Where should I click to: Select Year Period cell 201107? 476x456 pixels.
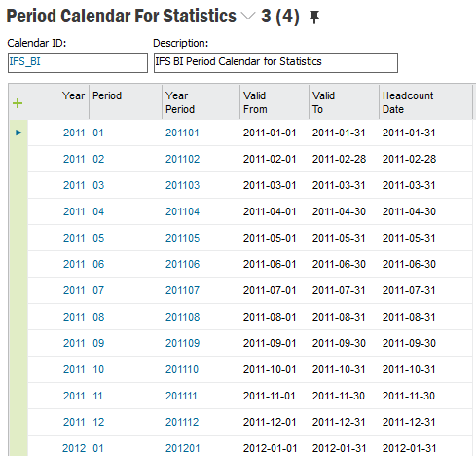pos(182,290)
